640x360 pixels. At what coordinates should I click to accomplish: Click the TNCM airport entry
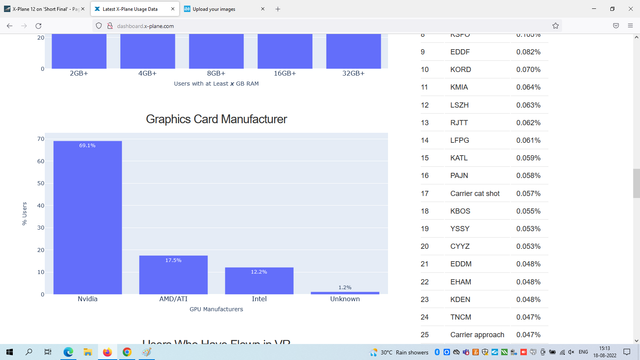pos(460,317)
